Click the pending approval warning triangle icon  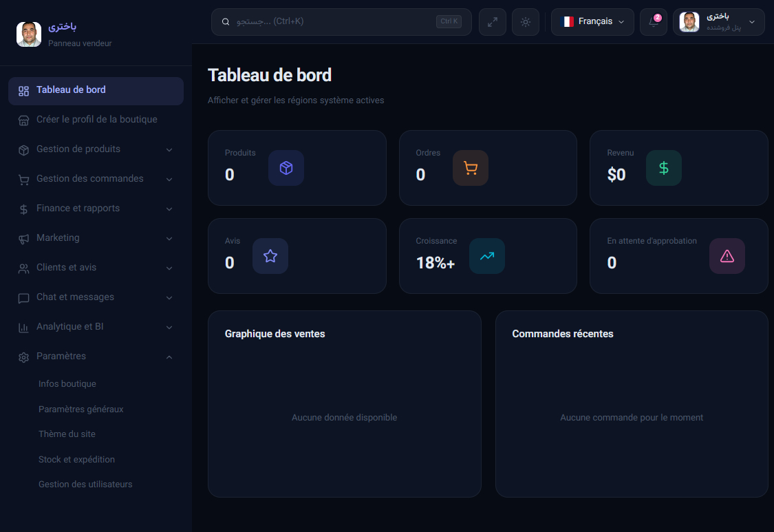[727, 256]
